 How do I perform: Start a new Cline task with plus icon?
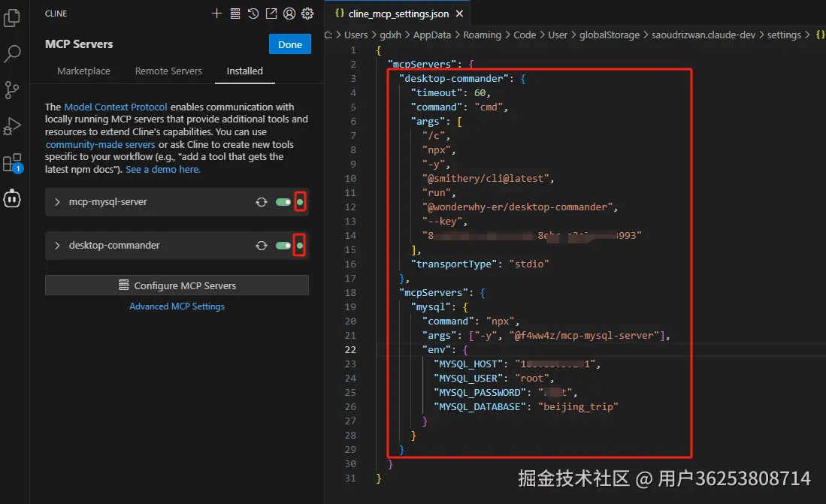[216, 14]
